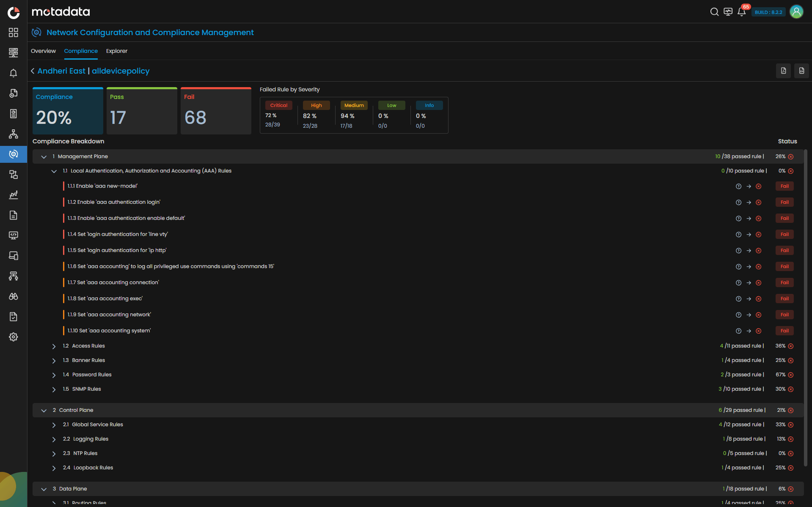Open the notifications bell with the 65 badge

point(741,12)
